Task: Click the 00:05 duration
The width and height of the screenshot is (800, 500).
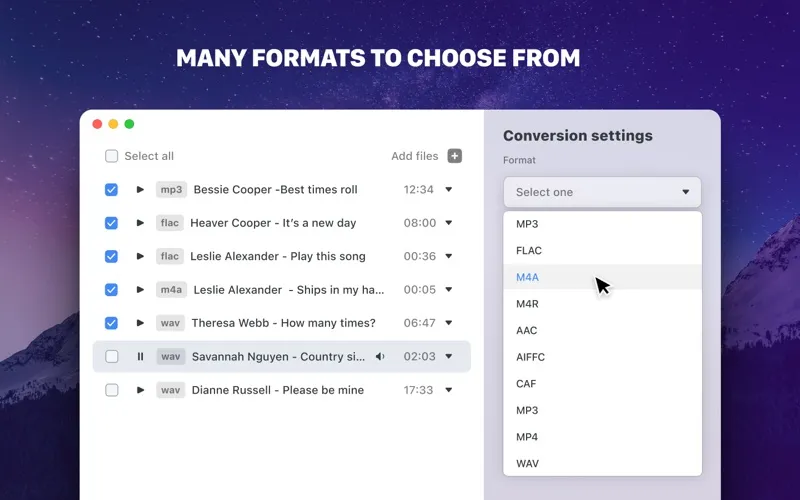Action: tap(420, 290)
